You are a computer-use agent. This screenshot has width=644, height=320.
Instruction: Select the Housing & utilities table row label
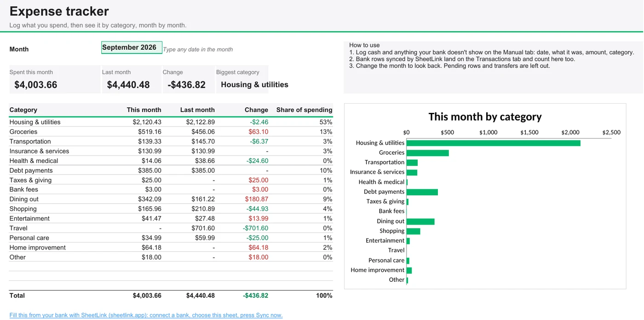click(35, 122)
